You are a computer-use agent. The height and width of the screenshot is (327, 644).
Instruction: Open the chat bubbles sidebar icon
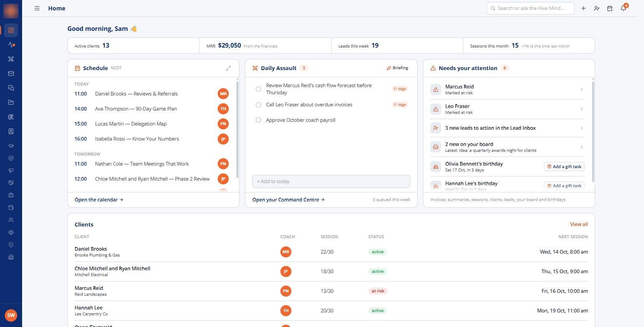[x=11, y=88]
